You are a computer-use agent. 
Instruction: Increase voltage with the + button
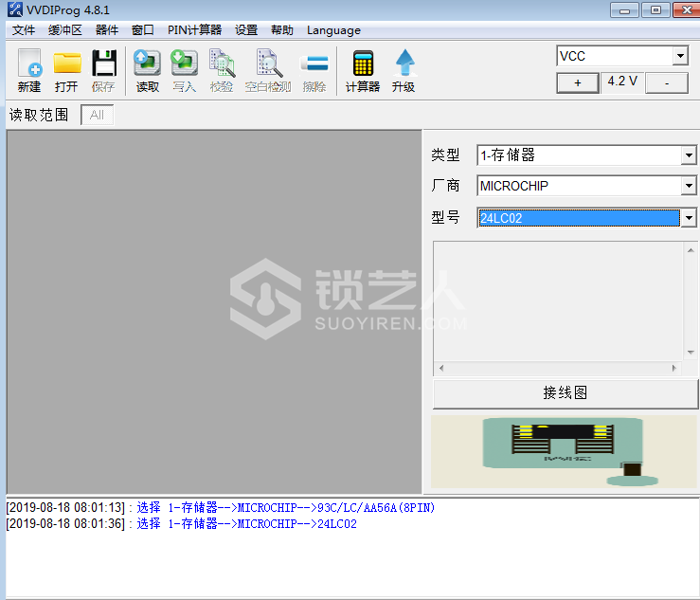point(578,82)
